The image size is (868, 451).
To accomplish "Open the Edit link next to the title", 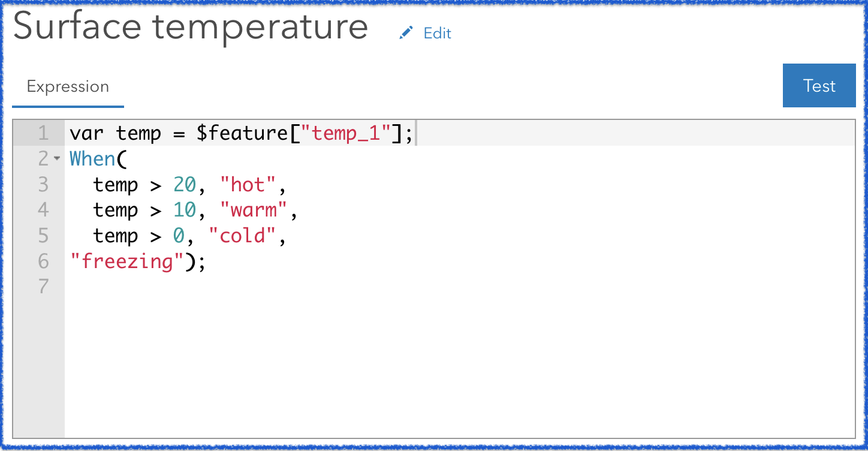I will coord(436,34).
